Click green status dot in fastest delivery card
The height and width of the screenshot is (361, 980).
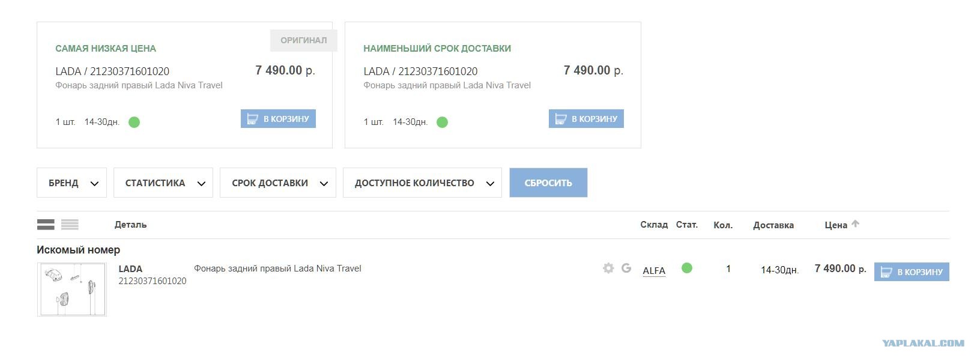443,122
